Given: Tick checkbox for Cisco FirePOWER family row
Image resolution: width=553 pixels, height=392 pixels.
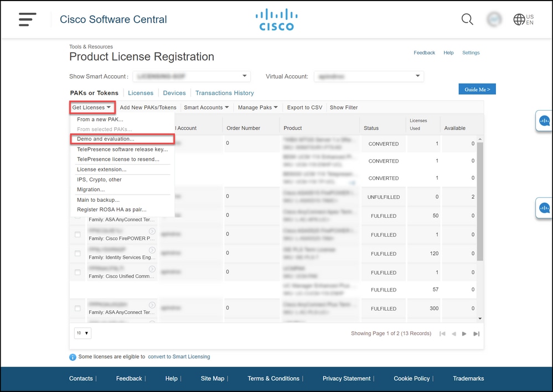Looking at the screenshot, I should tap(77, 234).
